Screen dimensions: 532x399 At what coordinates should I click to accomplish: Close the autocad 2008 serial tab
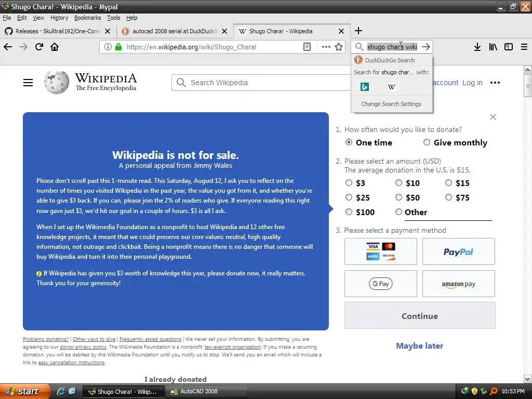tap(224, 31)
